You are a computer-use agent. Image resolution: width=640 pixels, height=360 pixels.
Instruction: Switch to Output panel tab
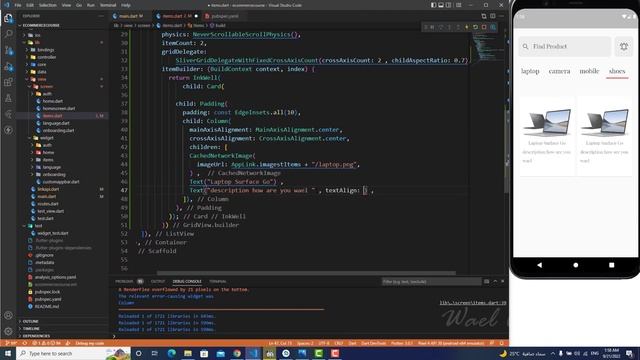tap(158, 282)
